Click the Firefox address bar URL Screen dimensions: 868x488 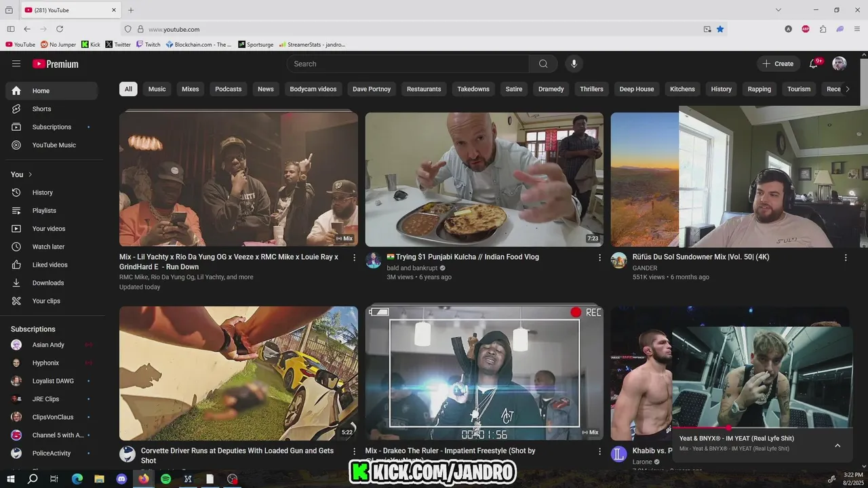(174, 29)
